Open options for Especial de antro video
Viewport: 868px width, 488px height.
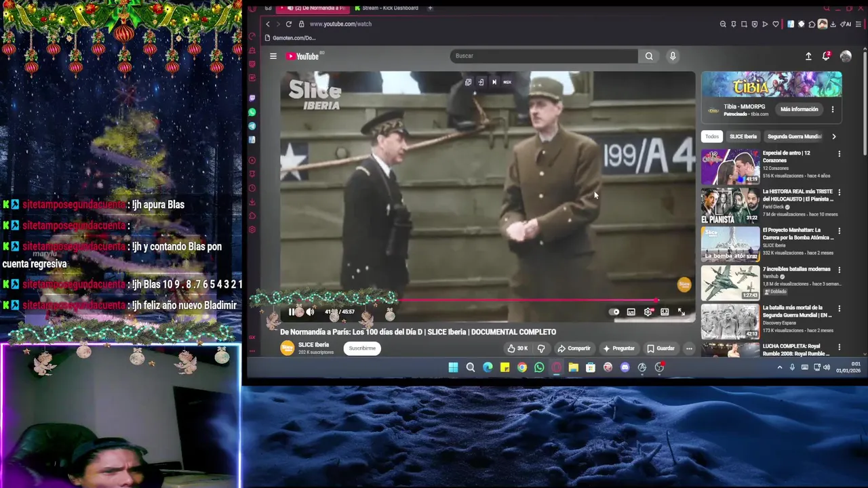[x=840, y=154]
